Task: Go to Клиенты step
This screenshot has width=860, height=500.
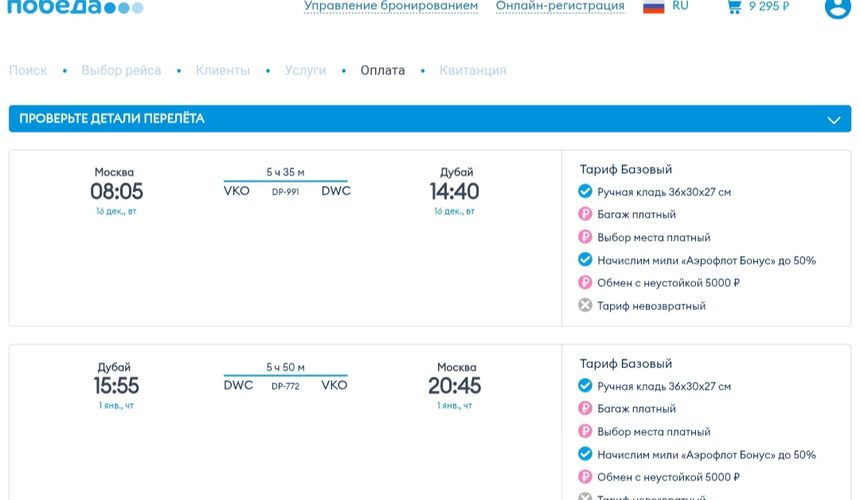Action: click(223, 70)
